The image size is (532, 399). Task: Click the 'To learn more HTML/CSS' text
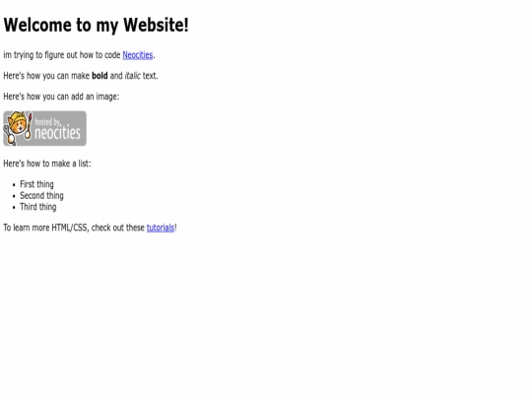pyautogui.click(x=74, y=228)
